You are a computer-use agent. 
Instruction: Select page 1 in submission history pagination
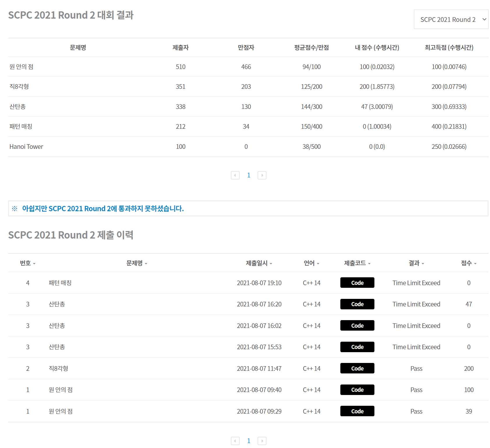249,441
